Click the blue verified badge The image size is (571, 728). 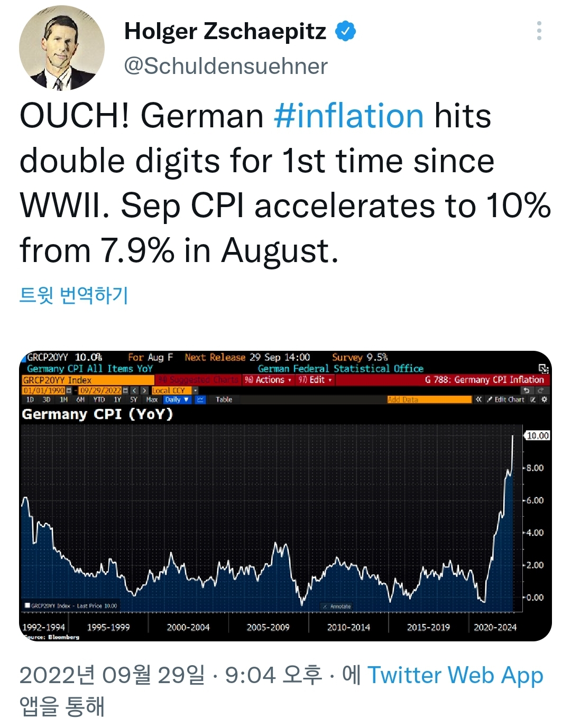[345, 32]
